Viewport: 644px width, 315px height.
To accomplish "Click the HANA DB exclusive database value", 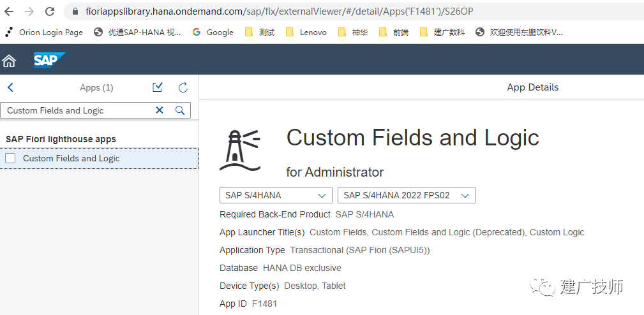I will coord(302,268).
